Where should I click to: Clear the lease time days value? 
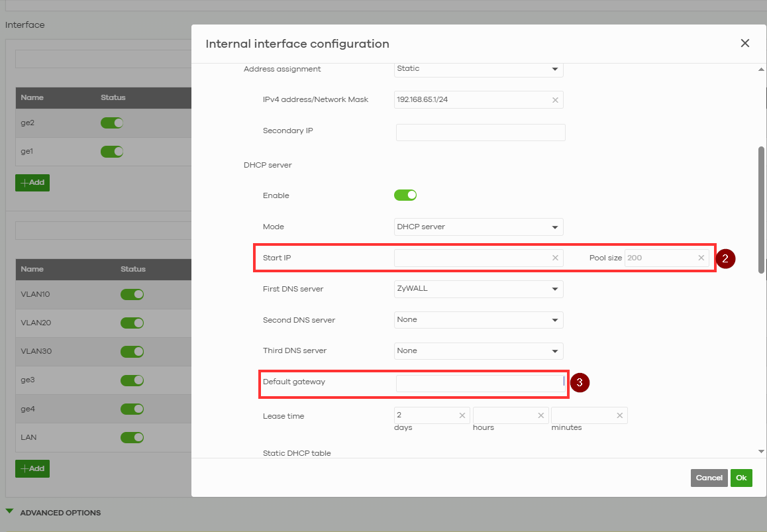click(x=462, y=415)
